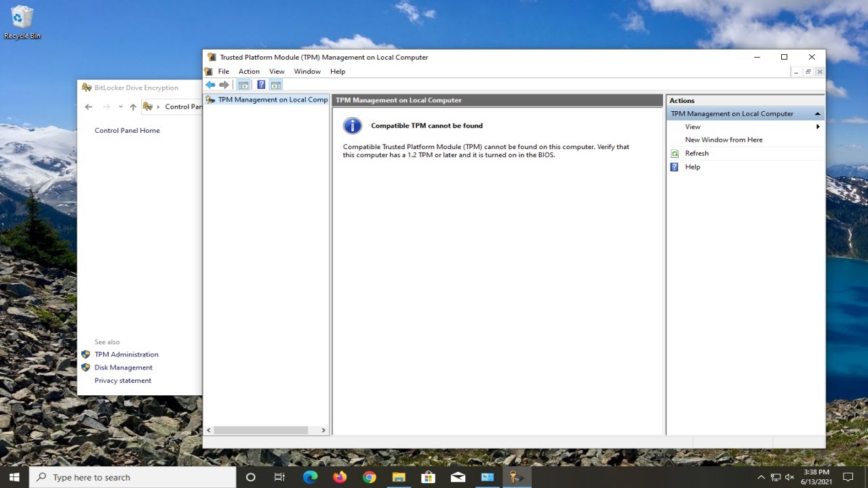
Task: Minimize the inner MMC child window
Action: click(x=796, y=72)
